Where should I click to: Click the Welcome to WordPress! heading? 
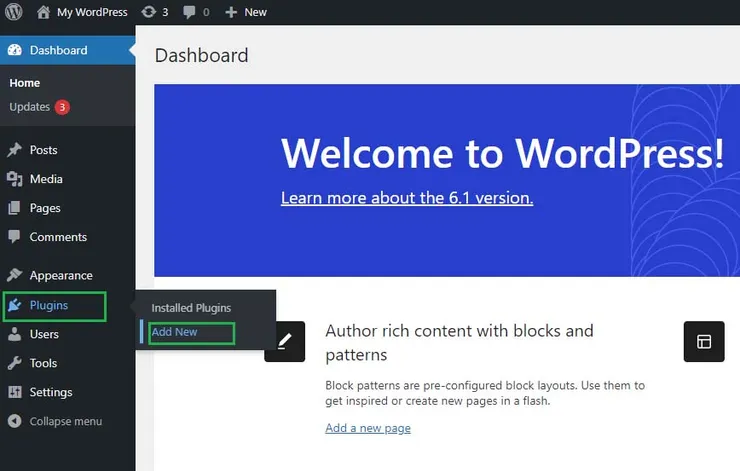(x=502, y=153)
